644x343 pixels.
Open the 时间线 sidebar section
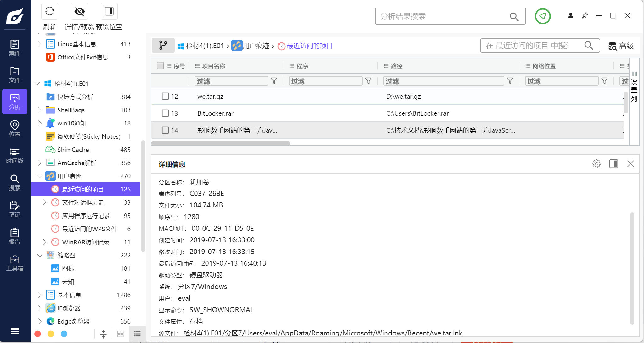14,156
